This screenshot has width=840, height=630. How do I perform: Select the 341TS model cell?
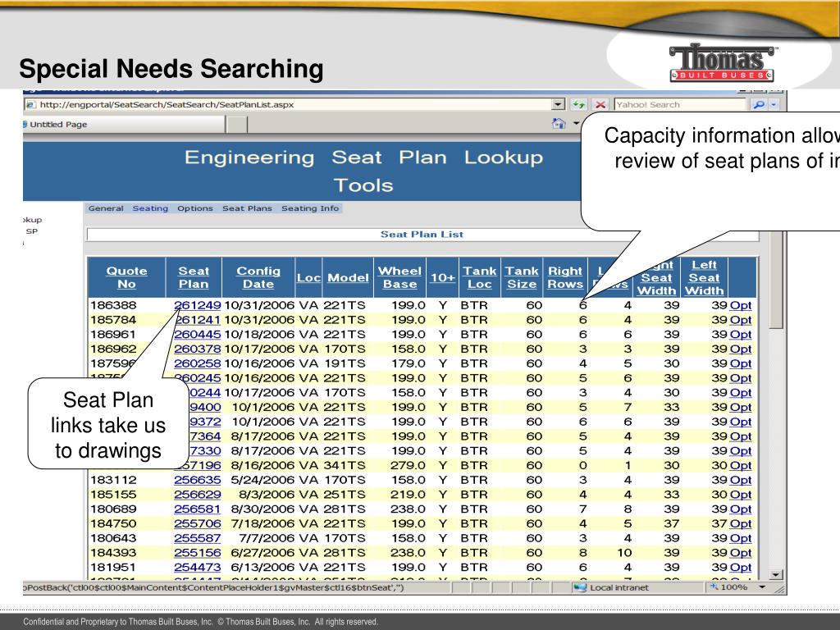[x=344, y=466]
